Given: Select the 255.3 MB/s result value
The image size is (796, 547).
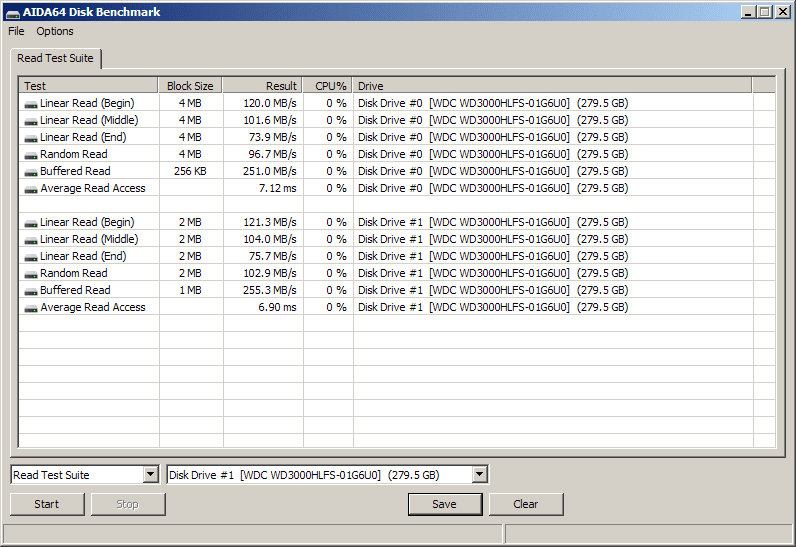Looking at the screenshot, I should point(270,290).
